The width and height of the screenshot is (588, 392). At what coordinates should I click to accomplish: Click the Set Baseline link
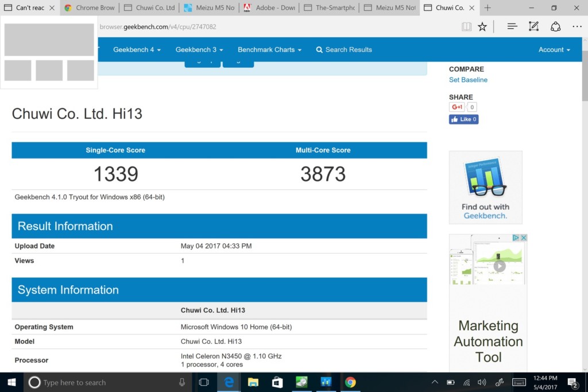click(x=468, y=80)
